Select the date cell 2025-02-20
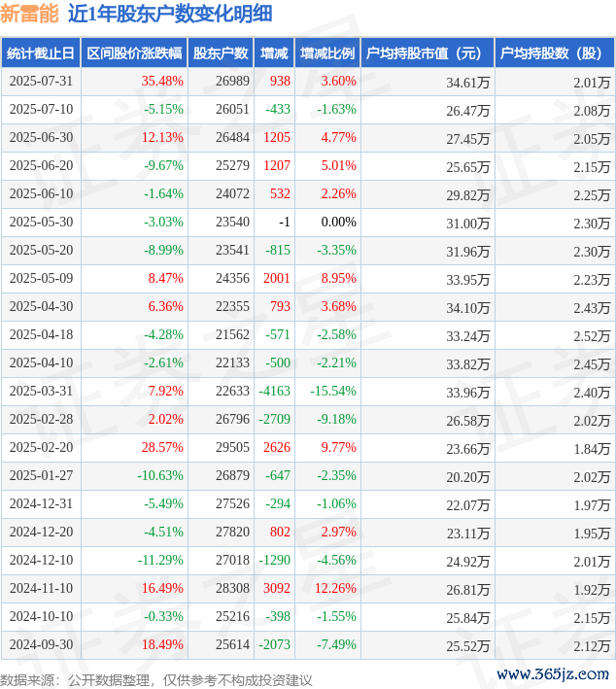Viewport: 616px width, 689px height. pyautogui.click(x=42, y=447)
